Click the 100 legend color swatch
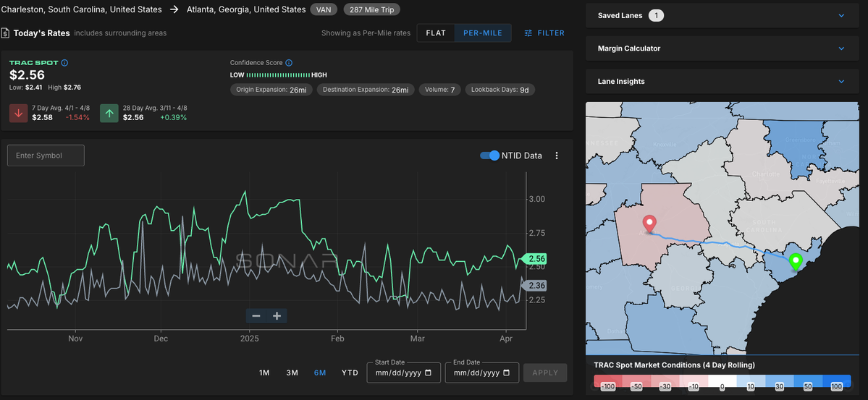This screenshot has width=868, height=400. (836, 381)
